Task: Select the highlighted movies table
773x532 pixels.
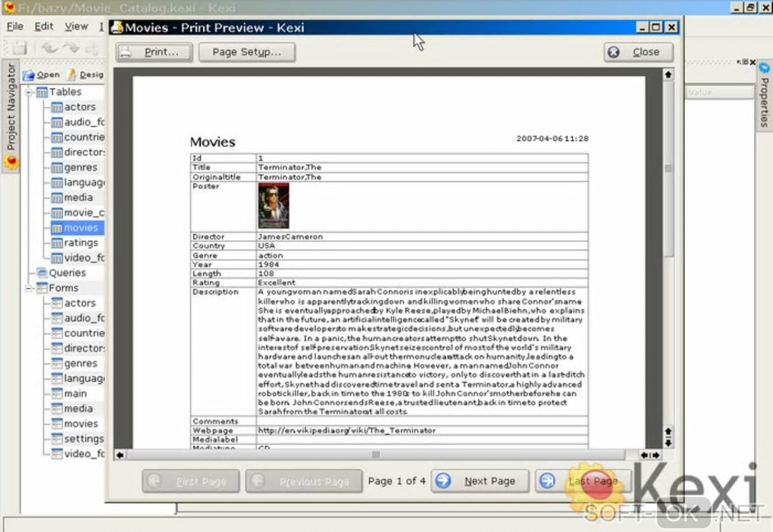Action: (x=77, y=228)
